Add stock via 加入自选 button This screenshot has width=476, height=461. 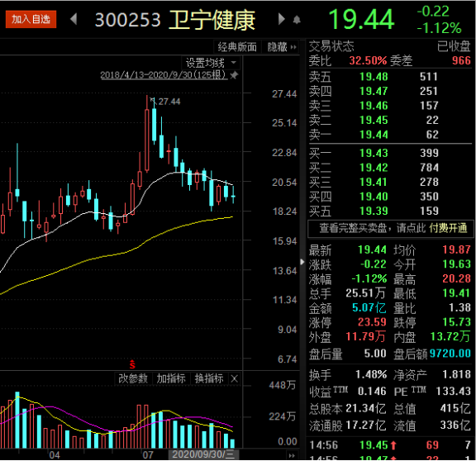click(x=31, y=20)
